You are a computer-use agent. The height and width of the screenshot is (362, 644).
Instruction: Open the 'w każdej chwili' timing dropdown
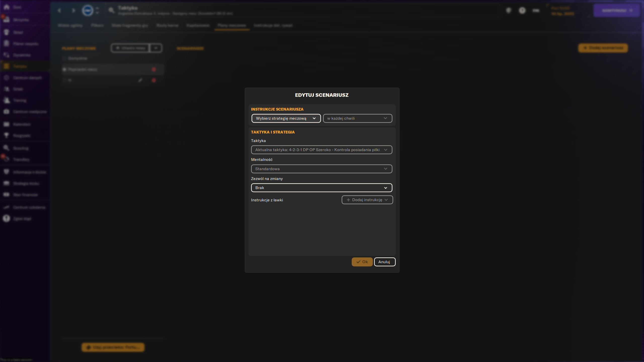tap(357, 118)
